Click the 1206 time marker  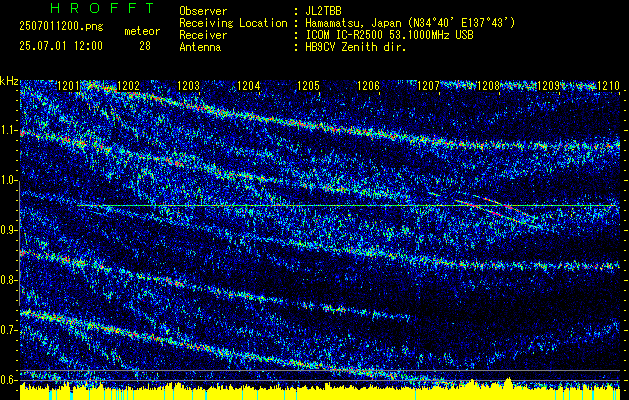368,86
